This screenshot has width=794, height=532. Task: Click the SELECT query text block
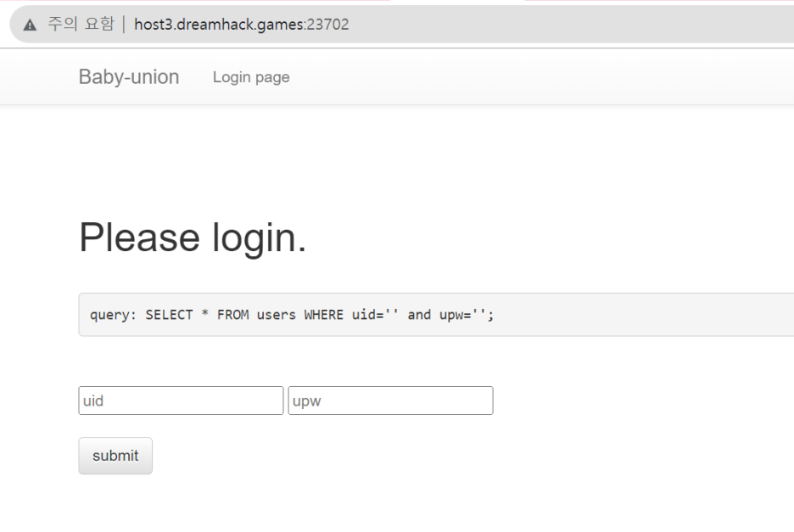click(x=436, y=314)
